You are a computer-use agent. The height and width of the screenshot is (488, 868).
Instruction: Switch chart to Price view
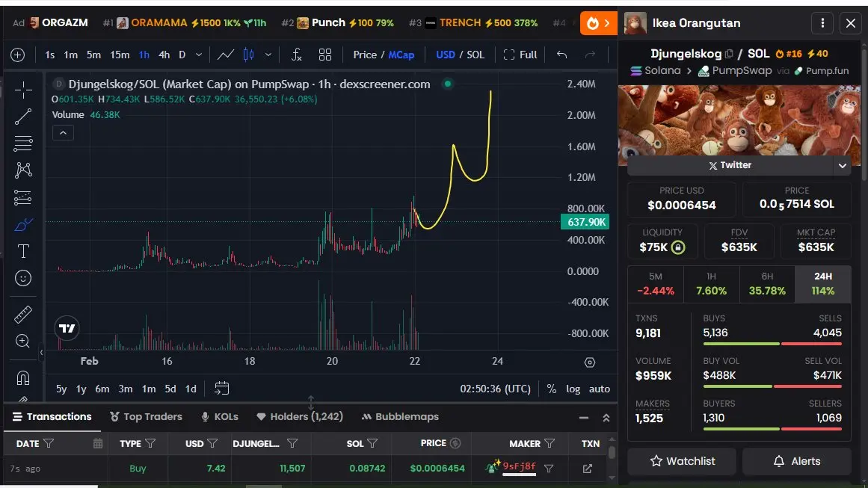[365, 55]
